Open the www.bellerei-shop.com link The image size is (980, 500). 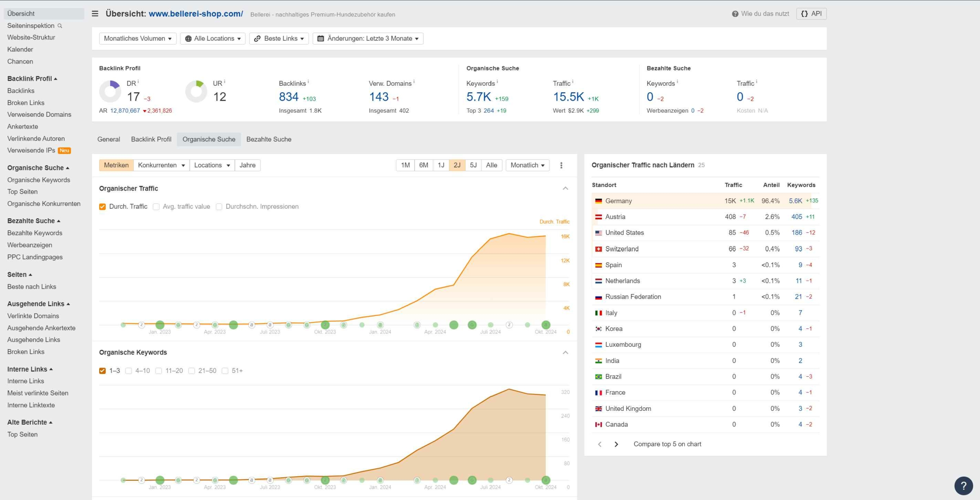tap(196, 14)
